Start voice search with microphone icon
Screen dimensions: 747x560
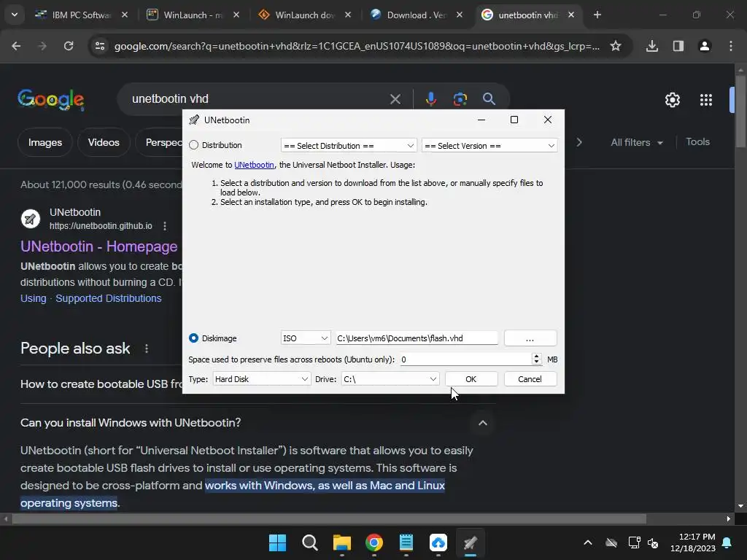pyautogui.click(x=430, y=99)
